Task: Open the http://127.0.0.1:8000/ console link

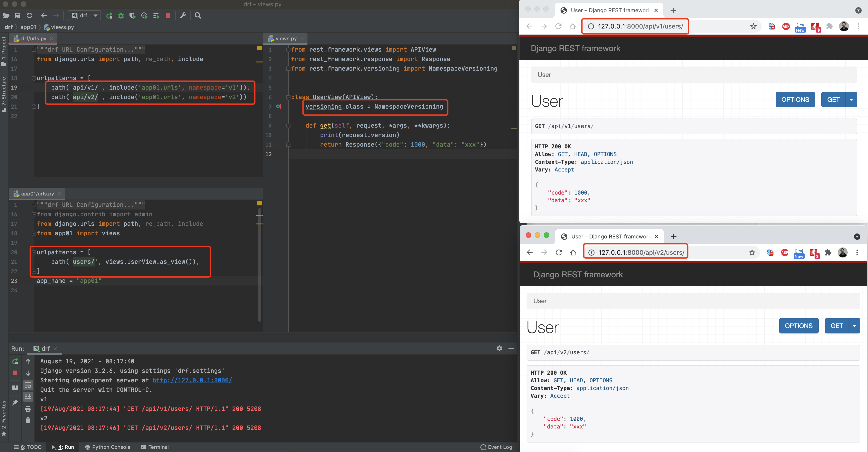Action: click(x=192, y=380)
